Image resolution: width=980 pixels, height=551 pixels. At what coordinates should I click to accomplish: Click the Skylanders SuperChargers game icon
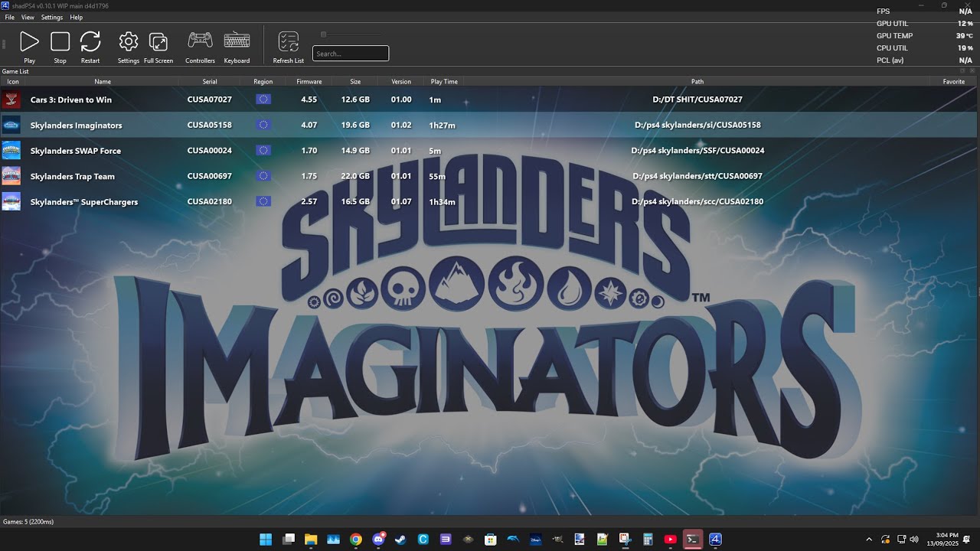[11, 201]
